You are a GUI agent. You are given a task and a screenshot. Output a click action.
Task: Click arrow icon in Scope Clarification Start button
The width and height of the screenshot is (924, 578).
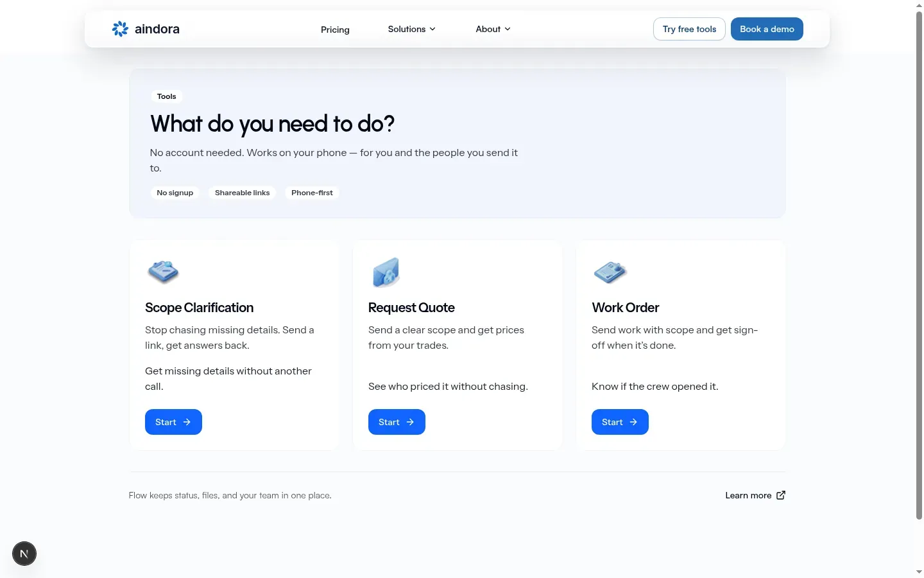(187, 422)
